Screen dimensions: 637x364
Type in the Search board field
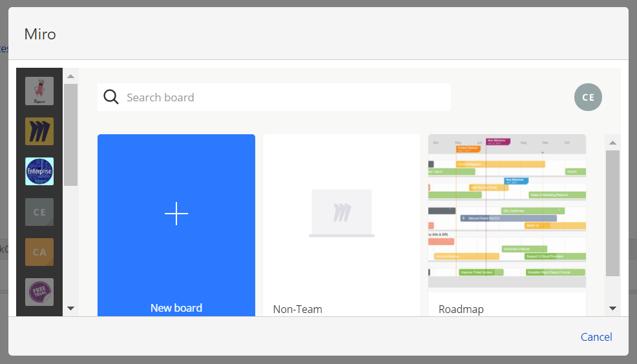284,97
